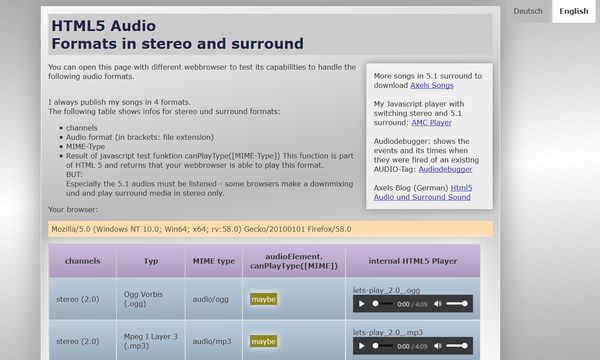The width and height of the screenshot is (600, 360).
Task: Play the lets-play_2.0_.mp3 audio
Action: click(361, 346)
